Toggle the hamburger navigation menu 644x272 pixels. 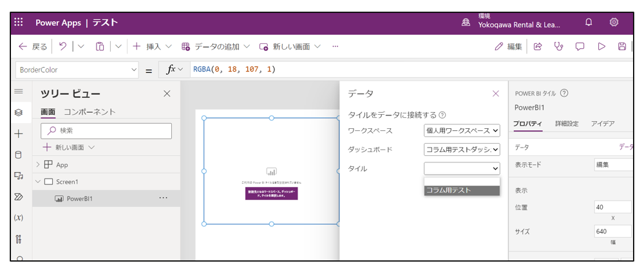coord(19,92)
